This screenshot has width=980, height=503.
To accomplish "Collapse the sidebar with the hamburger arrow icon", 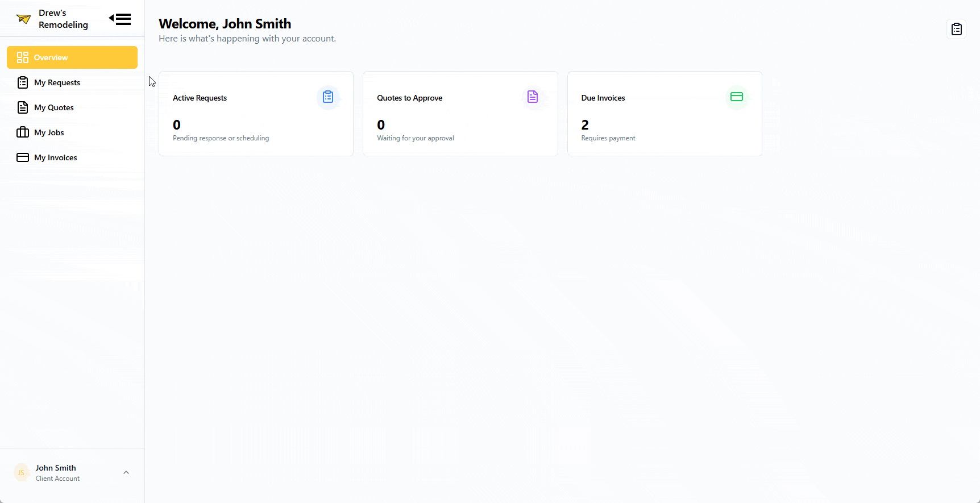I will click(120, 19).
